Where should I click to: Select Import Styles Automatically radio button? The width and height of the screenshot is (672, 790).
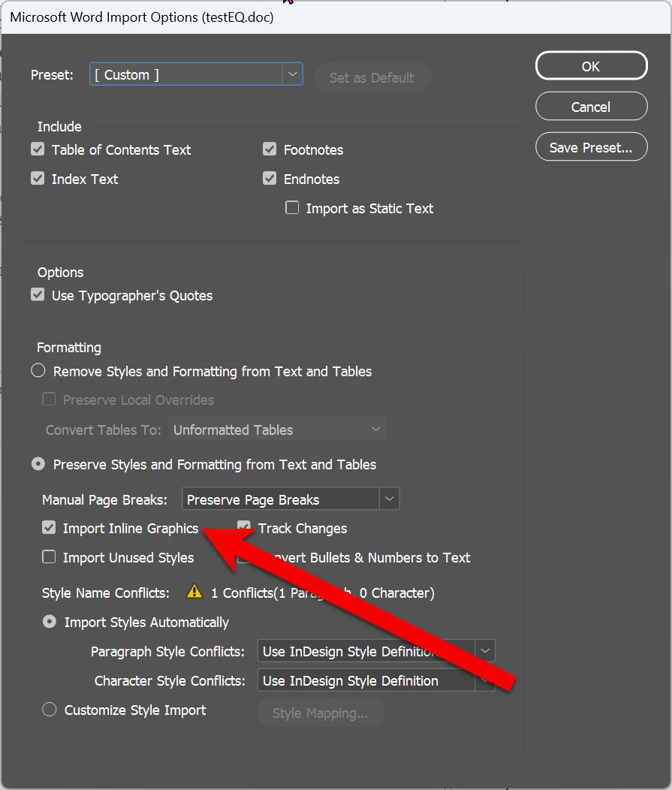point(50,622)
